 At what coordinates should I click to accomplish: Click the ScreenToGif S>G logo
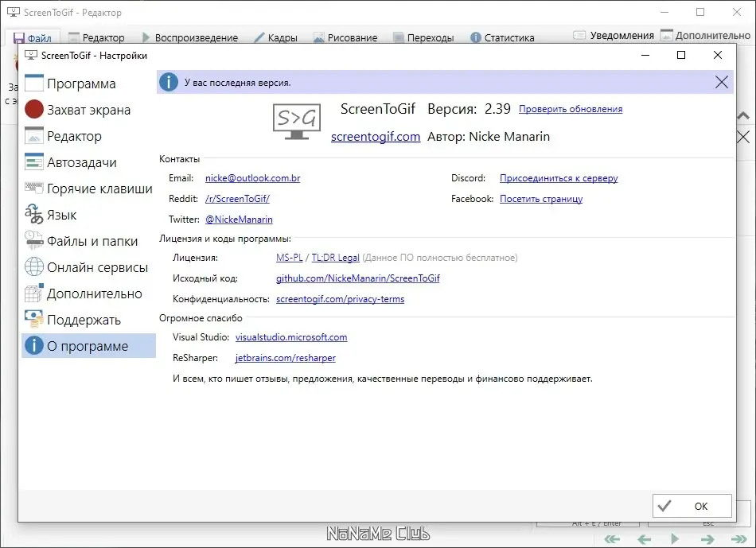click(x=297, y=122)
